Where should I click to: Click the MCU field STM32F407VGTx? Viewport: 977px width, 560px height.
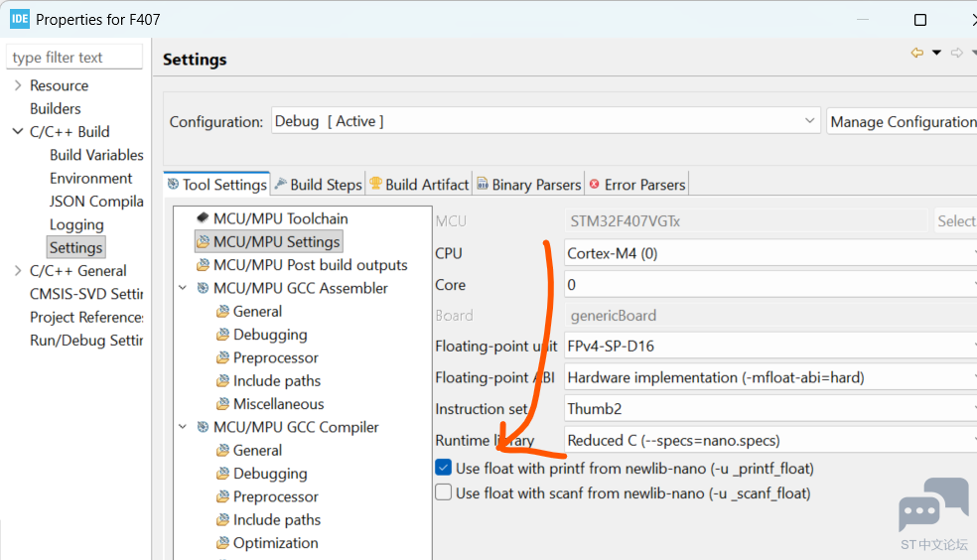pyautogui.click(x=746, y=221)
